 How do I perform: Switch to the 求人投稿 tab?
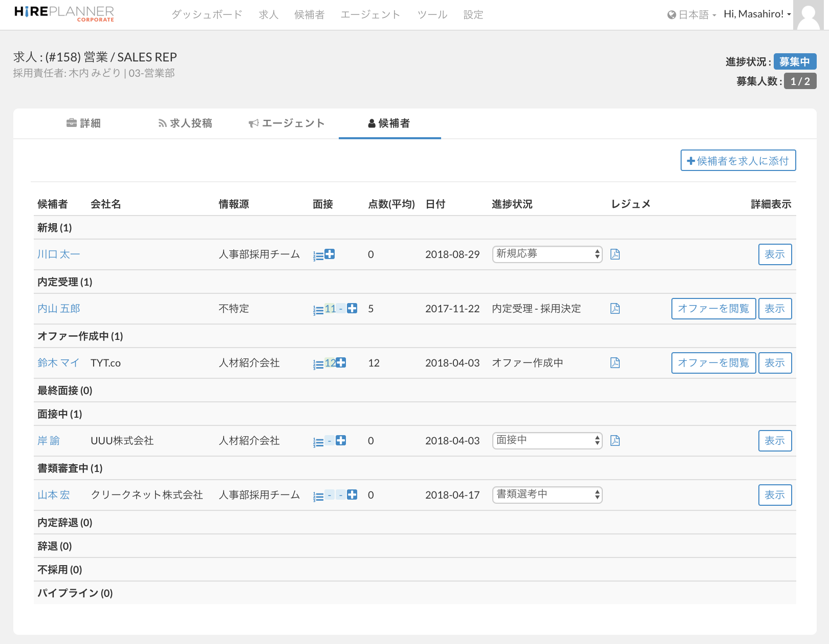(x=185, y=123)
